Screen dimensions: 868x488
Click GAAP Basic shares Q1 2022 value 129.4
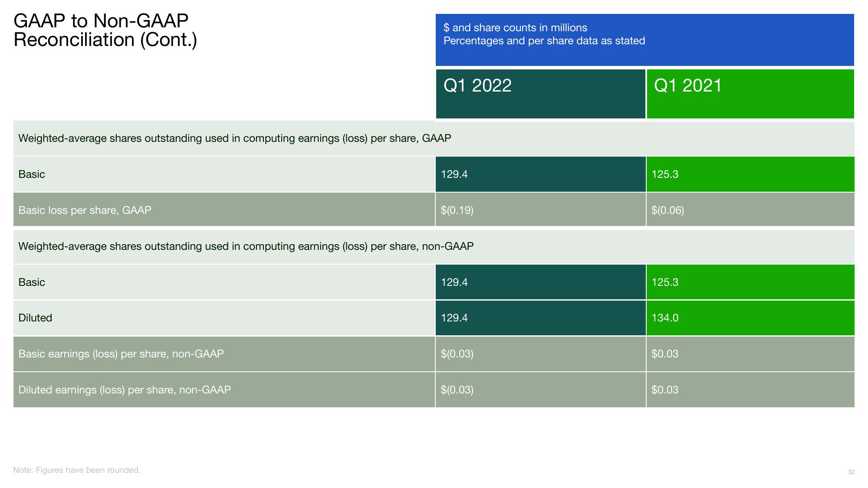(x=454, y=174)
